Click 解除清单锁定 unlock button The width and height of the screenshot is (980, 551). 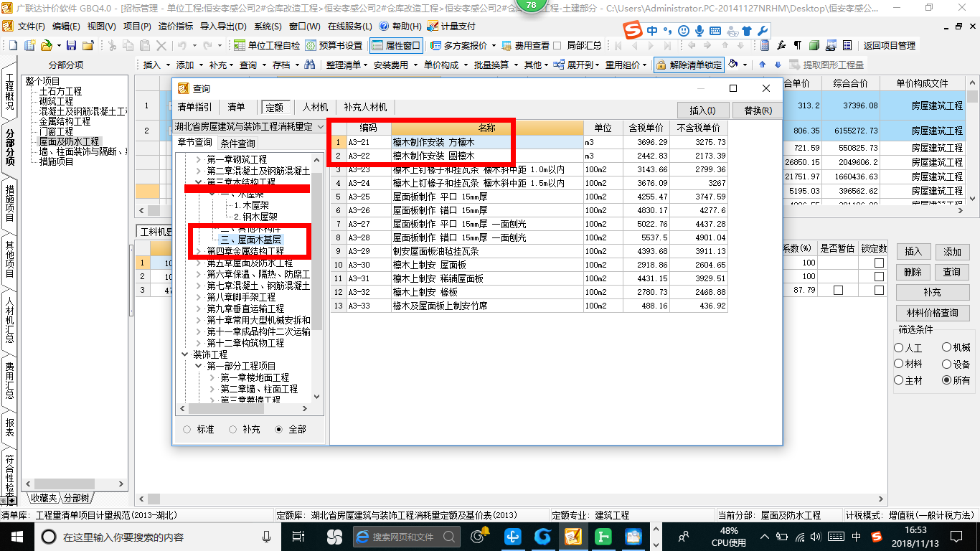click(689, 65)
